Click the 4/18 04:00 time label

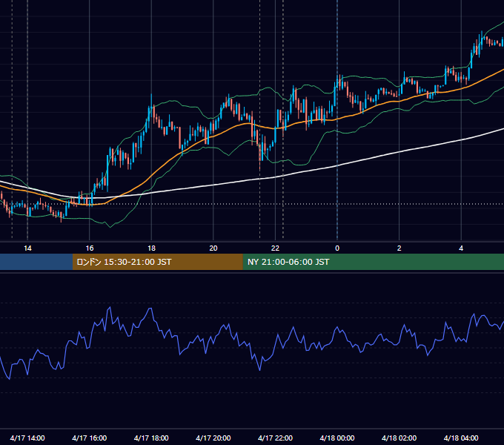click(x=461, y=438)
